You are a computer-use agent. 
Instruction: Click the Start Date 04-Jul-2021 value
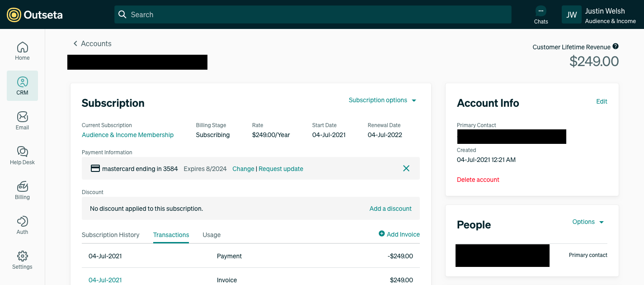pos(329,135)
